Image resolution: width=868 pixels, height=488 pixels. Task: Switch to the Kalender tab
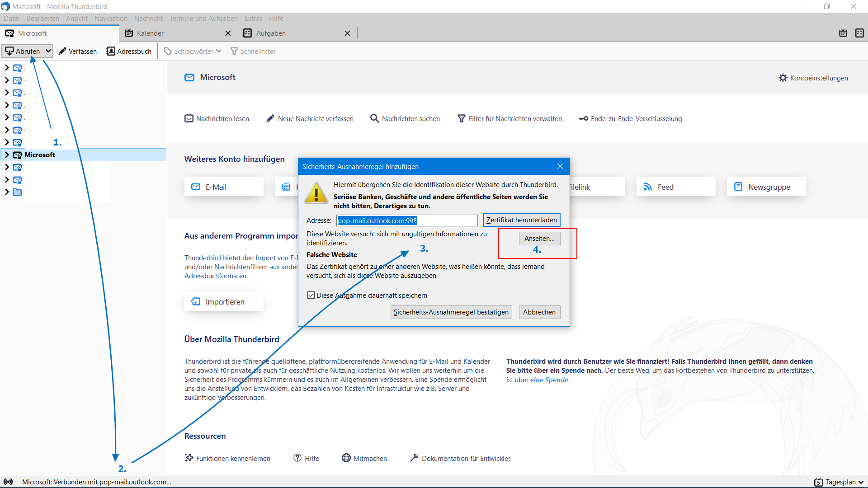[x=151, y=33]
